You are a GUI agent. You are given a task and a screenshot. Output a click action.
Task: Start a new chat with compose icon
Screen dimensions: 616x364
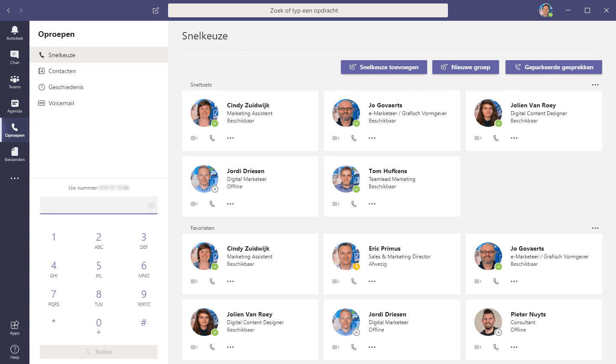[x=156, y=10]
